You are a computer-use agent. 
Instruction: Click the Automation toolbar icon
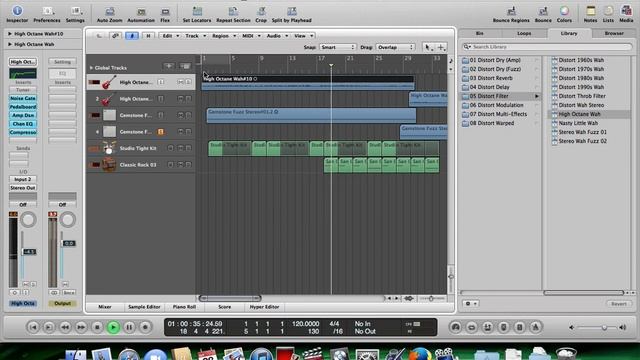(141, 11)
